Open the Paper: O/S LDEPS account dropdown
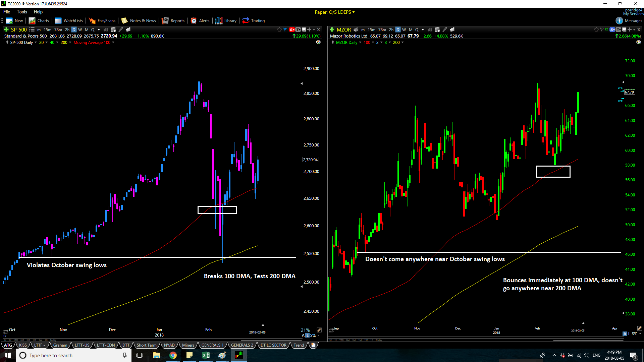 click(x=335, y=12)
